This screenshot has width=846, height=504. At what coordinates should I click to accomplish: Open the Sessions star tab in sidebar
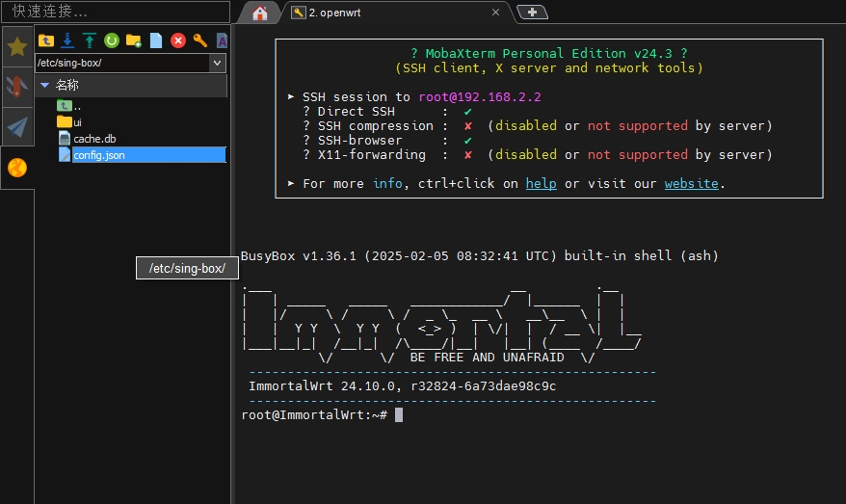point(17,47)
